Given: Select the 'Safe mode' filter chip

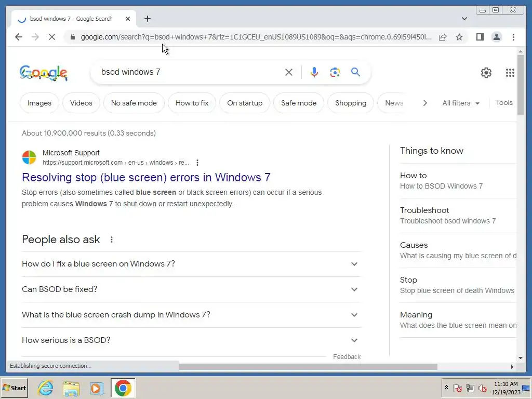Looking at the screenshot, I should (x=299, y=103).
